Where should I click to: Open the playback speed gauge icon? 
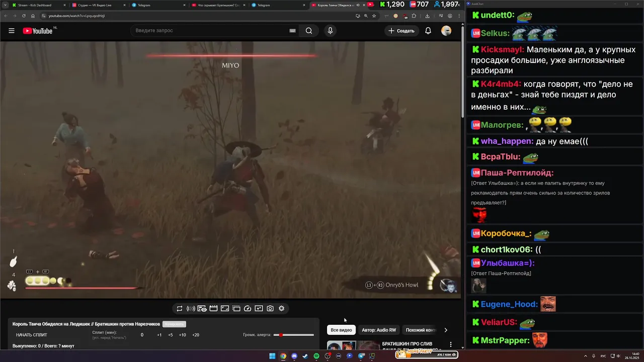tap(247, 308)
